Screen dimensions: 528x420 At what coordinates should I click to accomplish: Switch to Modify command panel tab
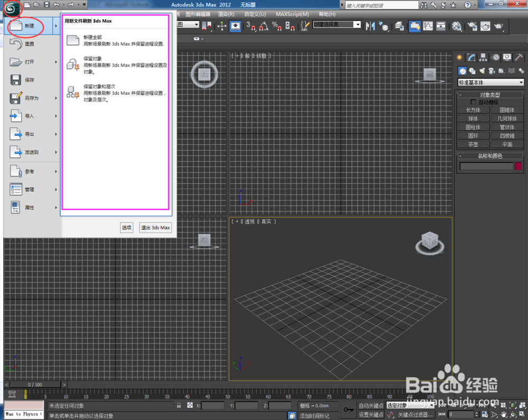(x=472, y=58)
